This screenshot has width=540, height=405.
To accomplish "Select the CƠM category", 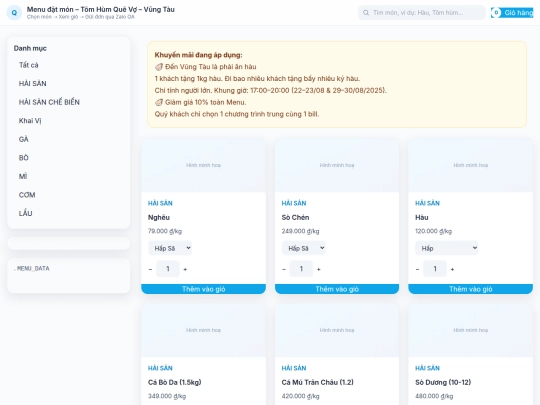I will click(x=69, y=195).
